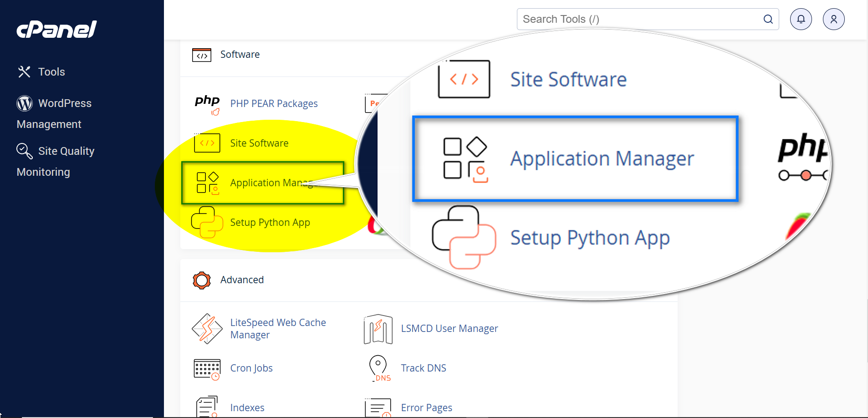Open the Error Pages link
This screenshot has width=868, height=418.
(x=426, y=408)
